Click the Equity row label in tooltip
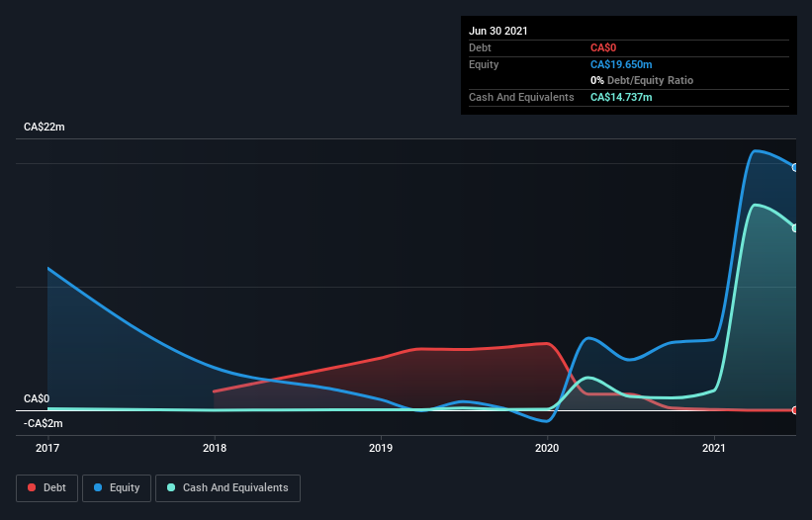The height and width of the screenshot is (520, 812). [484, 64]
